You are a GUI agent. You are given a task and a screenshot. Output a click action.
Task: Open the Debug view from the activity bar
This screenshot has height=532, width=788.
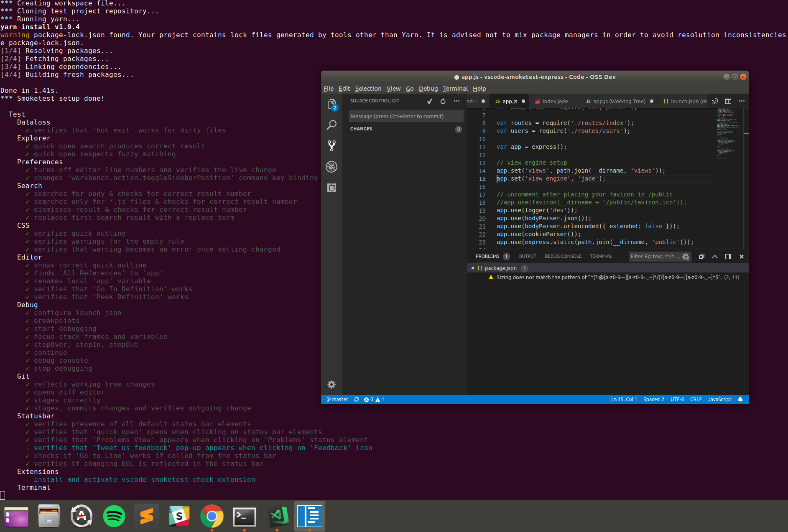[332, 167]
